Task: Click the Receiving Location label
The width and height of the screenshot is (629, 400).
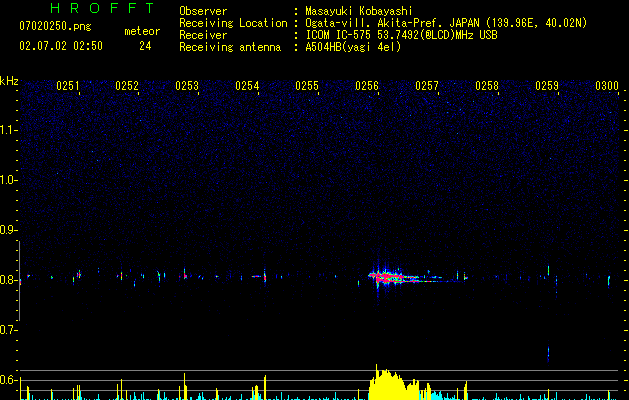Action: click(233, 23)
